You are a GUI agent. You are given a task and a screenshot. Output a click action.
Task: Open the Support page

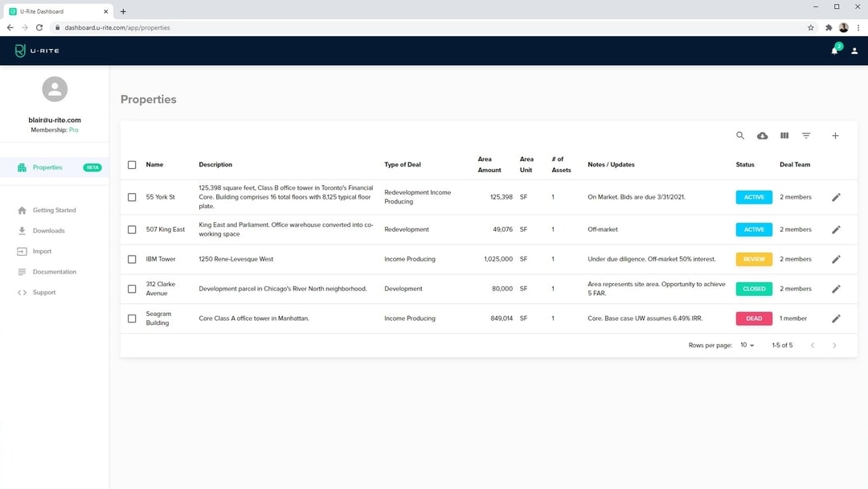pos(44,292)
